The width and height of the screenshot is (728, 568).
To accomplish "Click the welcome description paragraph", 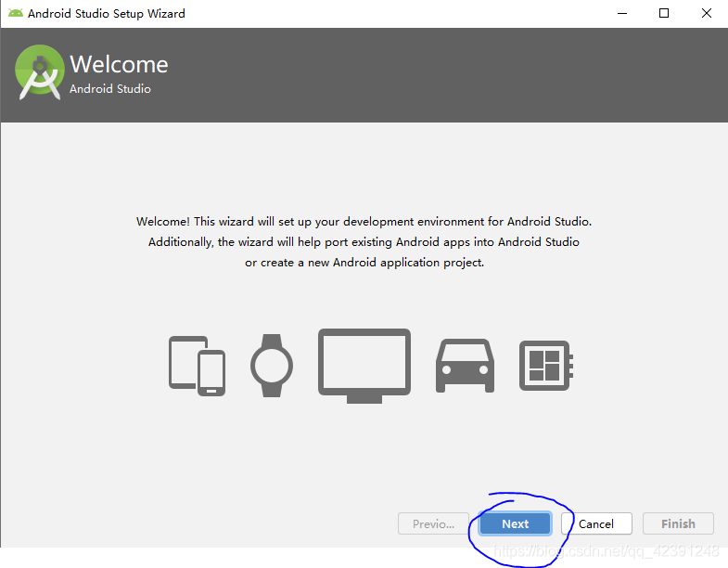I will [x=364, y=242].
